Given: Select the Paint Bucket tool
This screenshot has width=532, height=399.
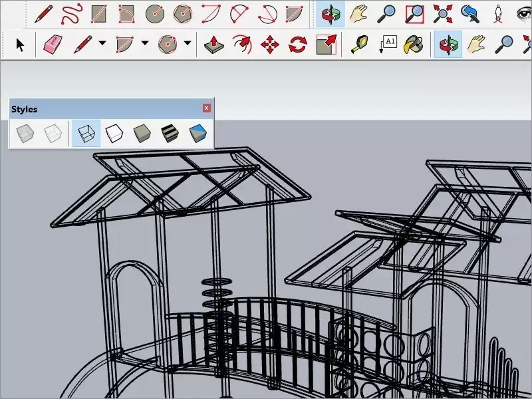Looking at the screenshot, I should pos(414,45).
